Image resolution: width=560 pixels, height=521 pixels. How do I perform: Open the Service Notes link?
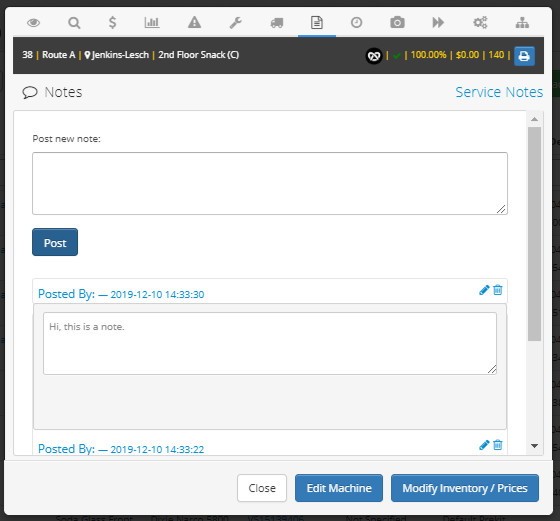pyautogui.click(x=499, y=92)
